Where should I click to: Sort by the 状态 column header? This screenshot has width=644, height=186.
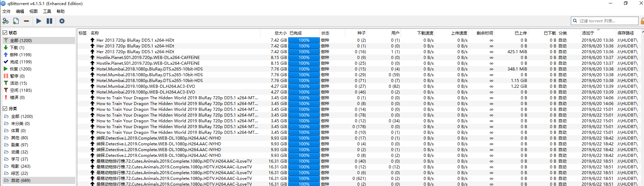[x=332, y=33]
